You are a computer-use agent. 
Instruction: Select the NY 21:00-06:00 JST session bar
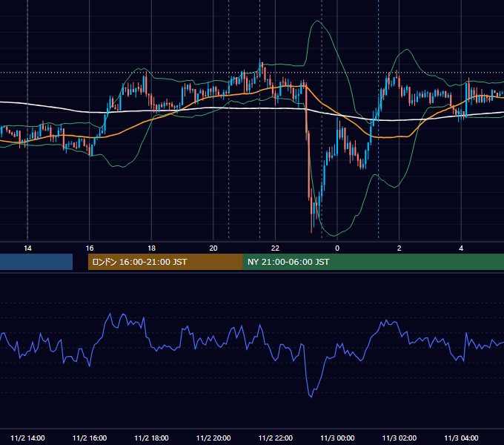[373, 262]
